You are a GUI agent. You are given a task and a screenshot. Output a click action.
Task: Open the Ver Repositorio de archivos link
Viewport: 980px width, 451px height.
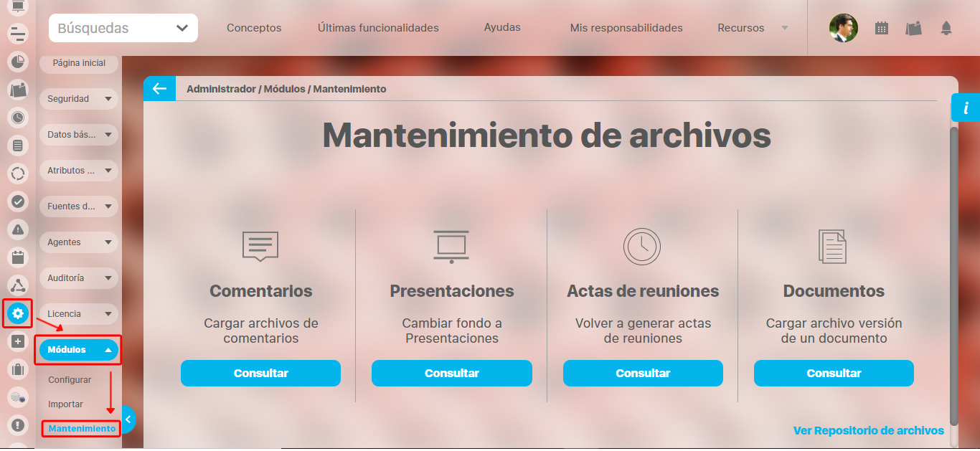pos(868,431)
